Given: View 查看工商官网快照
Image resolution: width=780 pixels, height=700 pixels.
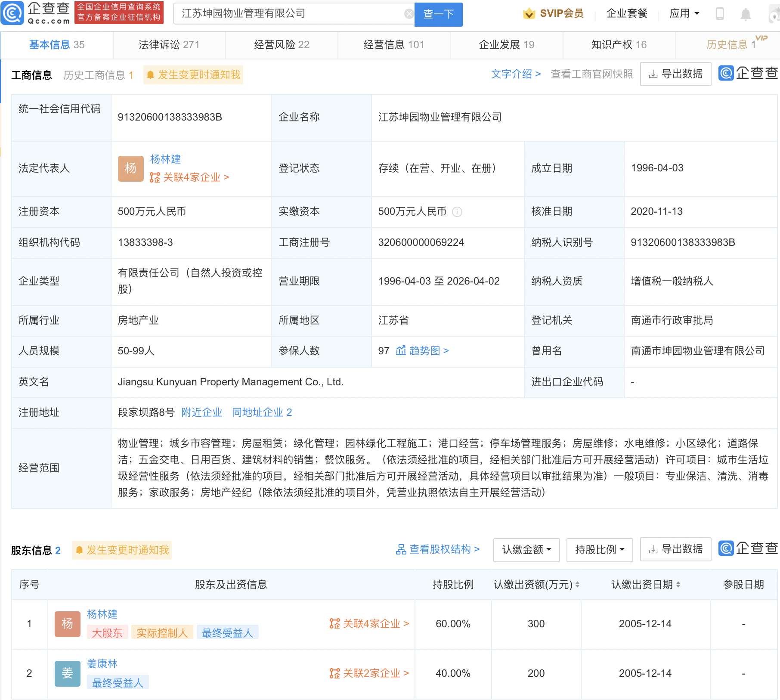Looking at the screenshot, I should [592, 74].
